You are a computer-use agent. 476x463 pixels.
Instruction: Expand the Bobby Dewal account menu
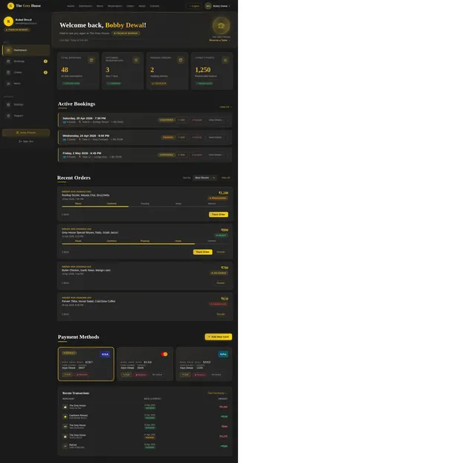pos(218,6)
